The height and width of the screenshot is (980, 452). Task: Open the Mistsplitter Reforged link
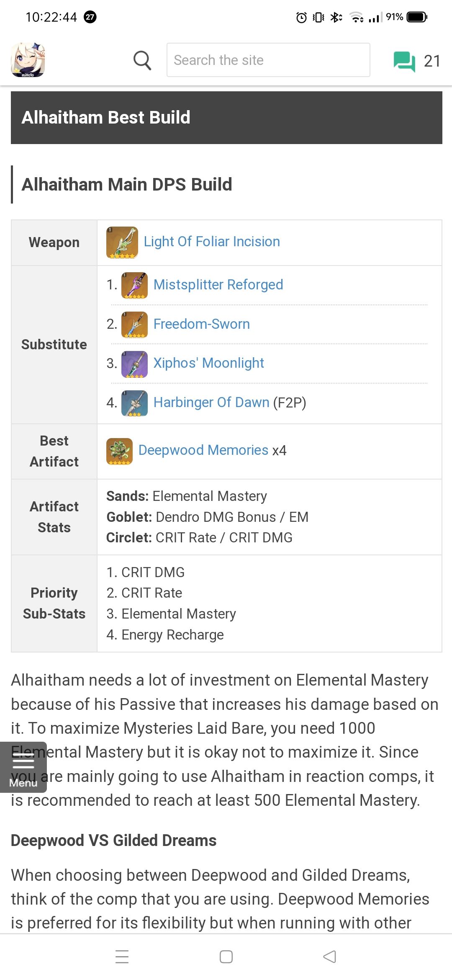click(x=218, y=285)
